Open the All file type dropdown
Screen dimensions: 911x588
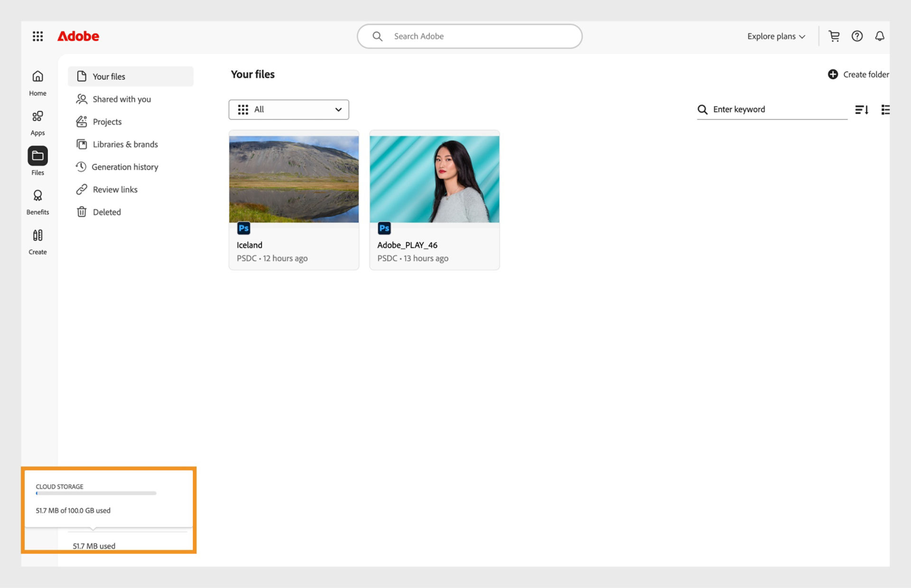(x=288, y=110)
